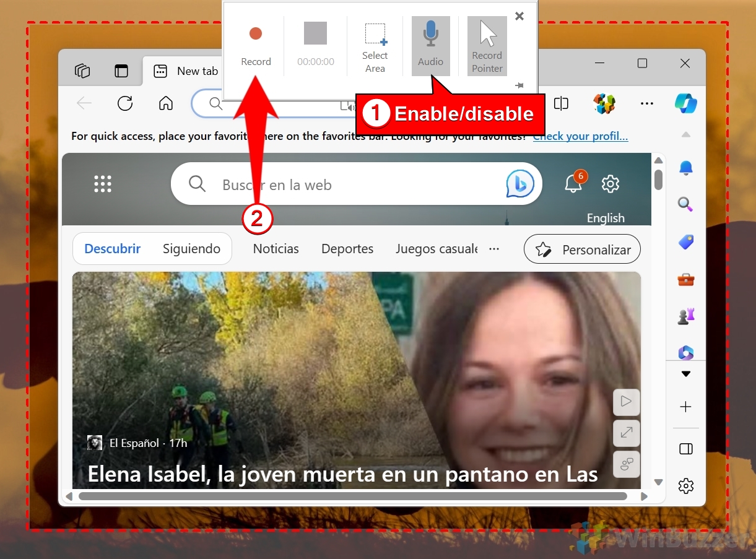This screenshot has width=756, height=559.
Task: Click the sidebar scroll up arrow
Action: 686,134
